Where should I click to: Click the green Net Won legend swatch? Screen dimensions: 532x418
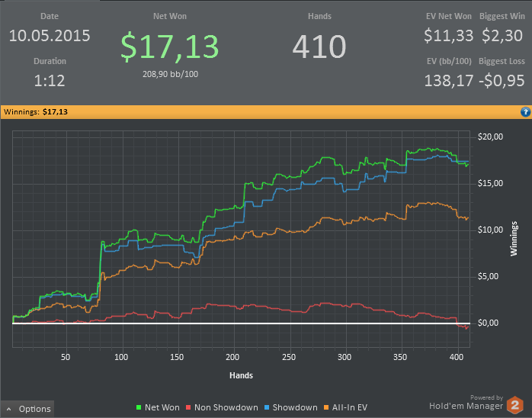[139, 407]
